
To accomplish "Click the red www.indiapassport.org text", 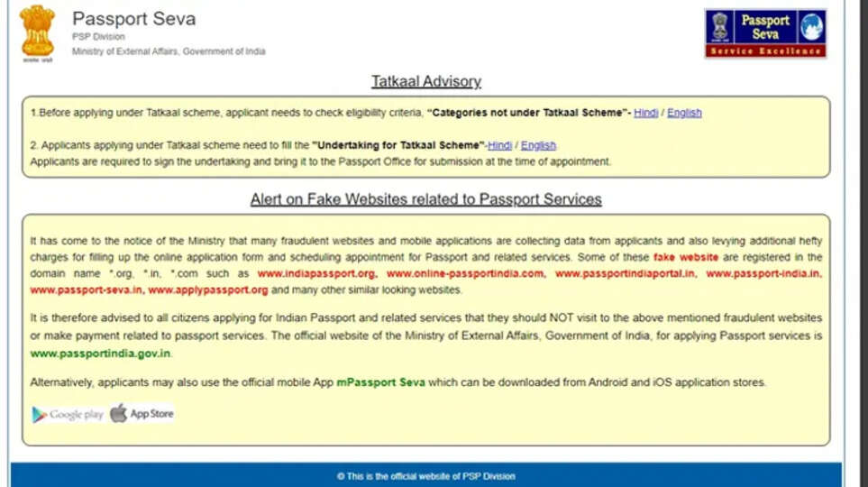I will (316, 273).
